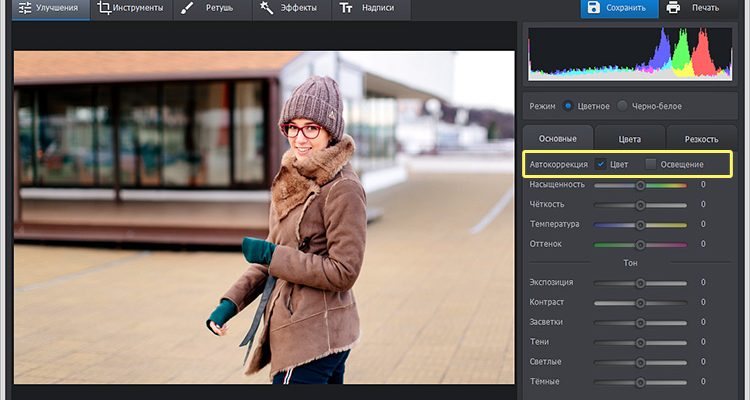Open the Основные tab
Viewport: 750px width, 400px height.
coord(558,139)
